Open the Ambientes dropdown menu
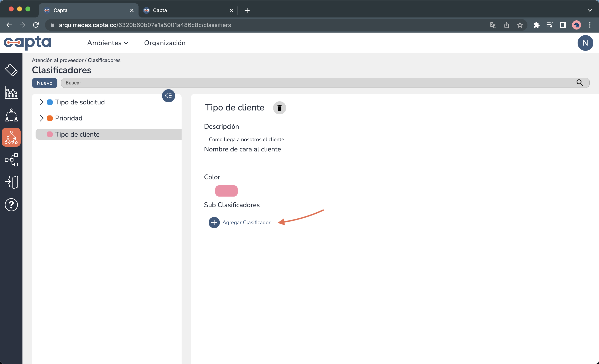Viewport: 599px width, 364px height. [x=108, y=43]
